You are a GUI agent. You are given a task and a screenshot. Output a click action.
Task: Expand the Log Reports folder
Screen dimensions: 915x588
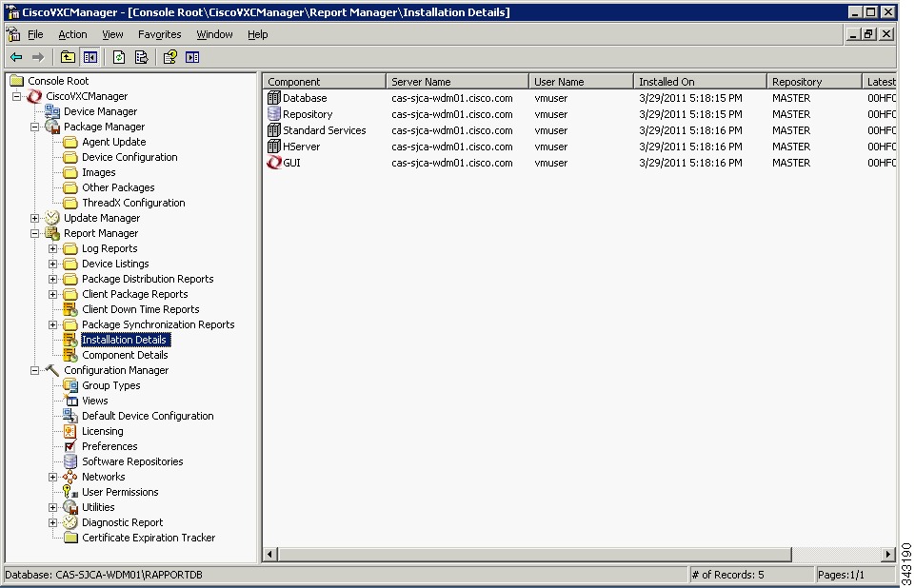(x=53, y=248)
